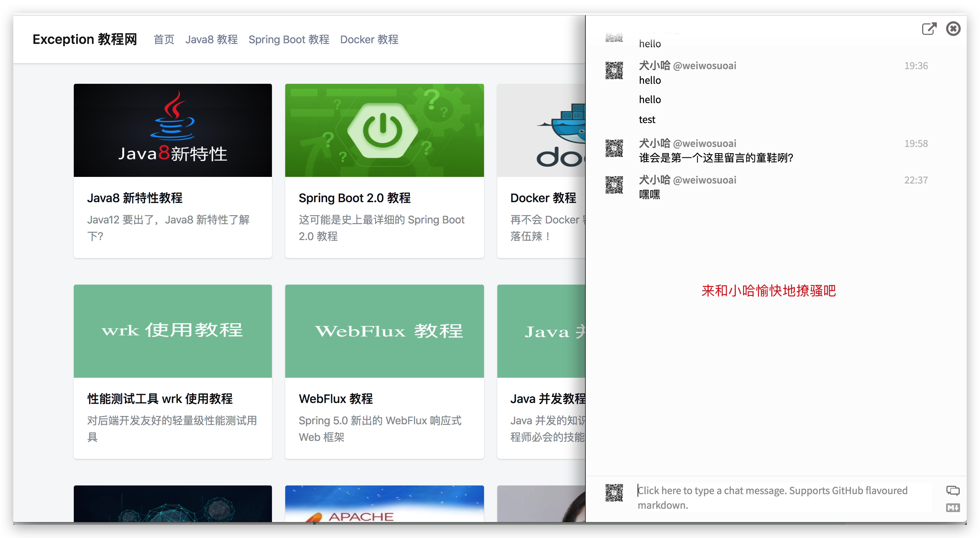Screen dimensions: 980x538
Task: Open the Java8新特性 card image
Action: 173,130
